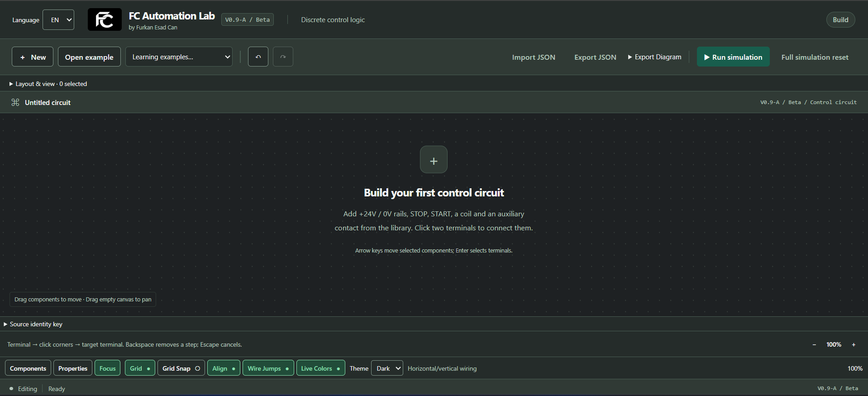Click the V0.9-A / Beta header badge

point(247,19)
